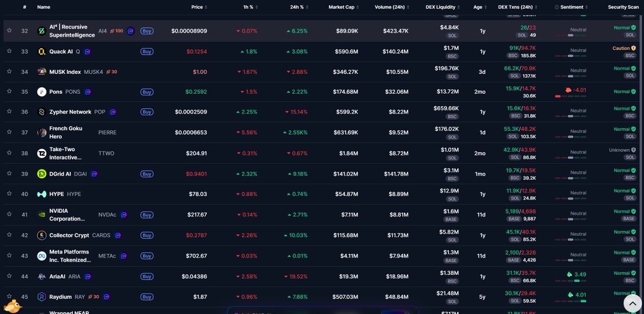Viewport: 644px width, 314px height.
Task: Click purple chart badge beside PONS ticker
Action: 87,92
